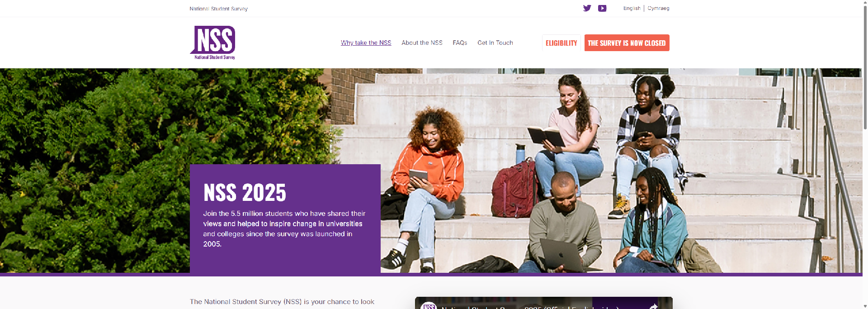Image resolution: width=868 pixels, height=309 pixels.
Task: Click the National Student Survey top-bar text
Action: (218, 9)
